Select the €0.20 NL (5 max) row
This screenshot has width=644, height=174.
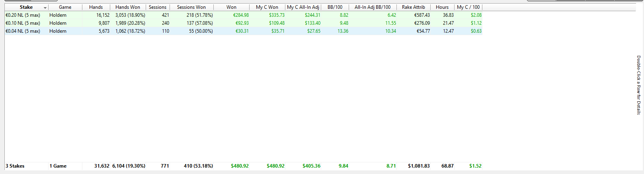pyautogui.click(x=243, y=15)
